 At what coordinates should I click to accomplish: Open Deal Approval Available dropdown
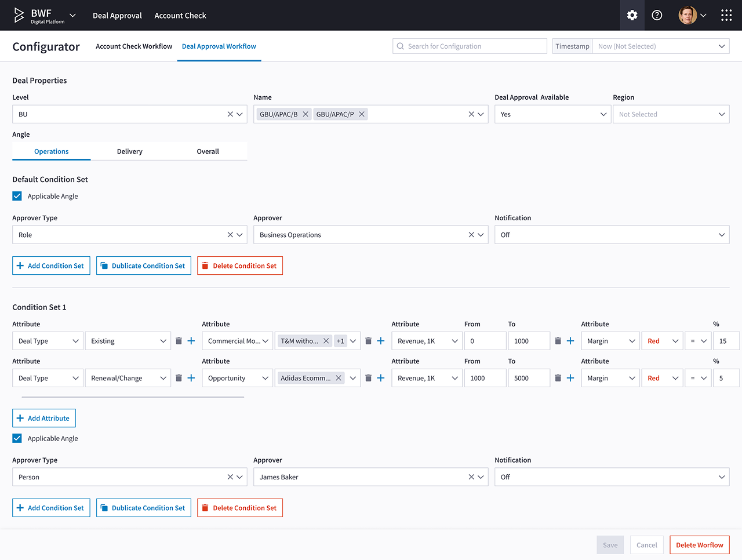coord(552,114)
